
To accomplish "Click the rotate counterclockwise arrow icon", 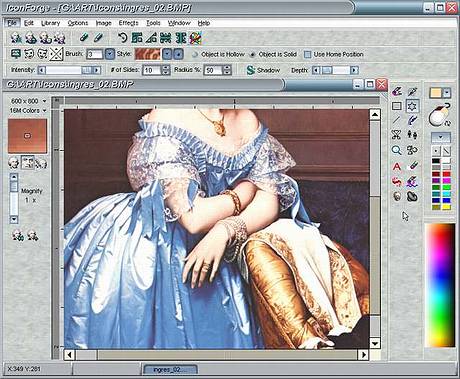I will (x=122, y=38).
